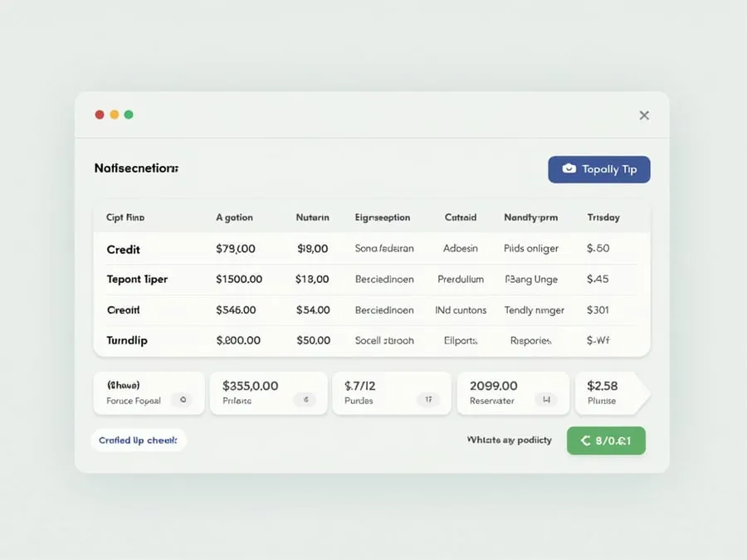Click the refresh icon in green button
The image size is (747, 560).
(x=585, y=441)
